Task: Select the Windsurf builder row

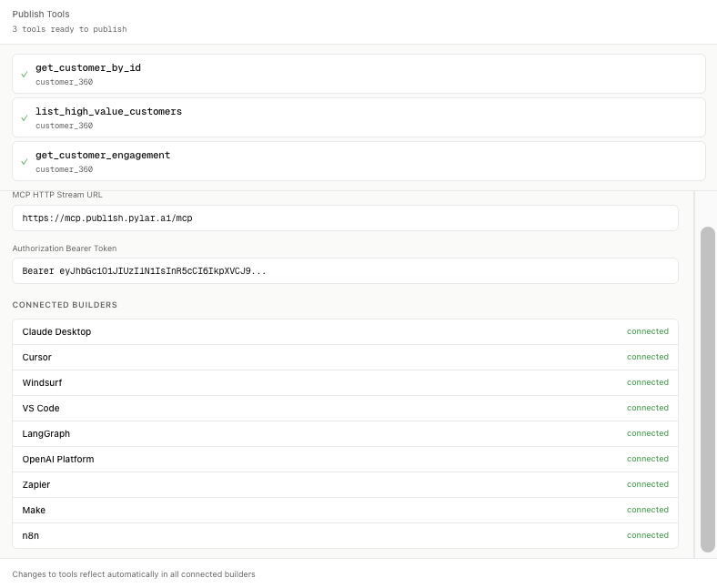Action: 345,383
